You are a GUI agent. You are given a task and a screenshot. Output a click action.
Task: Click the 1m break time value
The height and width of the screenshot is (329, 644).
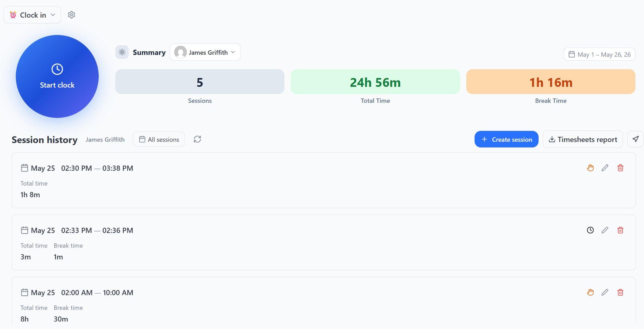tap(58, 257)
